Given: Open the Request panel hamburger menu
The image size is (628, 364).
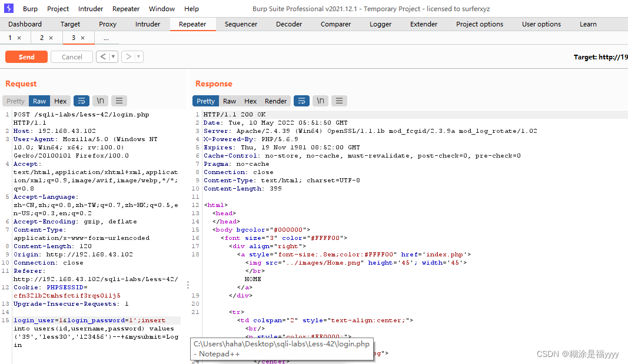Looking at the screenshot, I should pyautogui.click(x=119, y=101).
